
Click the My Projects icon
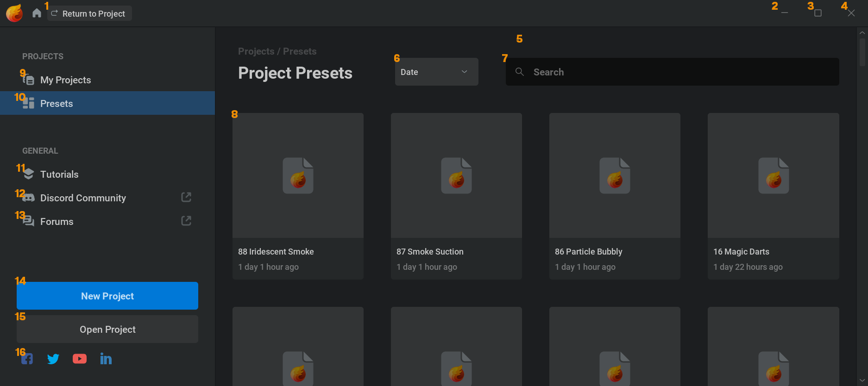click(29, 80)
